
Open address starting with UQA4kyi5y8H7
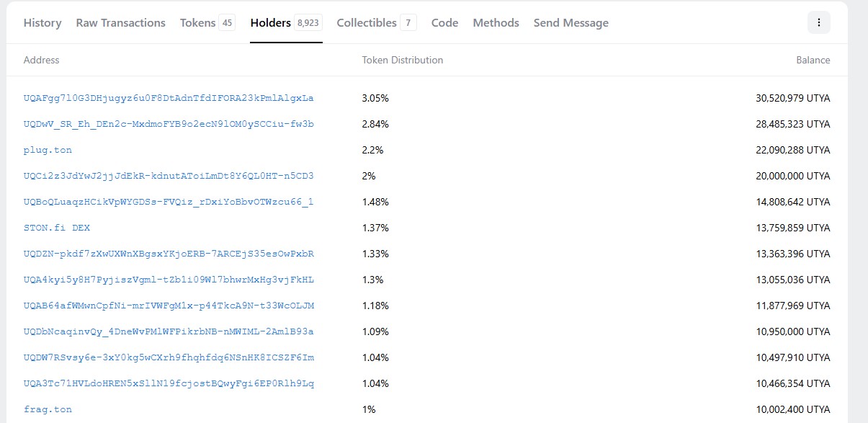(169, 280)
